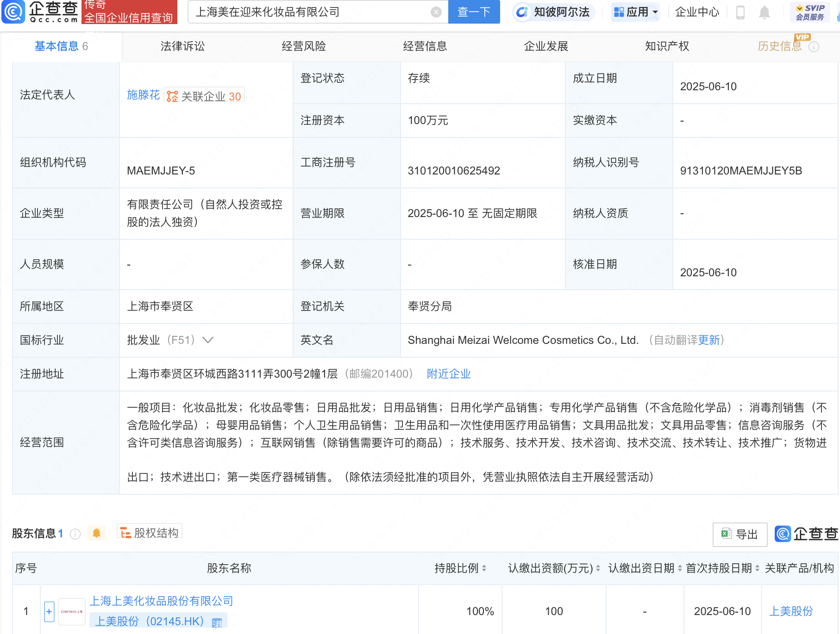Image resolution: width=840 pixels, height=634 pixels.
Task: Sort by 认缴出资额 column arrows
Action: (x=598, y=568)
